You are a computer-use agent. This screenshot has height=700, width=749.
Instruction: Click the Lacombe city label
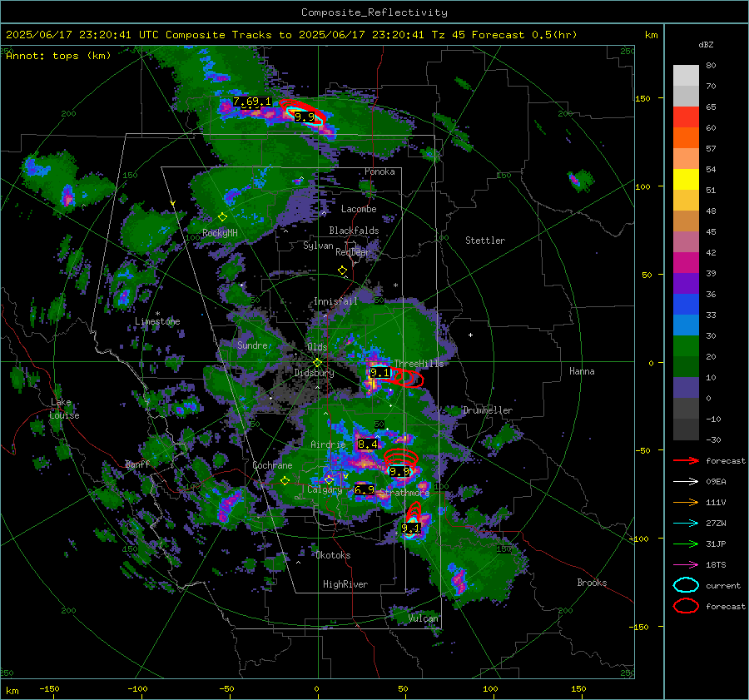[359, 209]
